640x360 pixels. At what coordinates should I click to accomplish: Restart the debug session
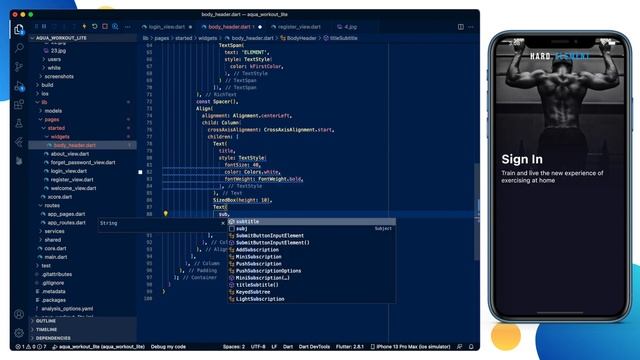pos(95,27)
